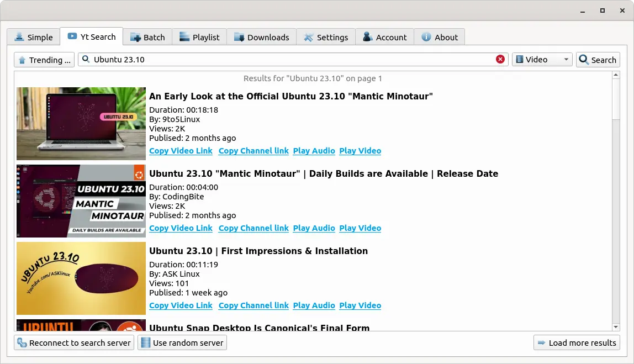Click the results scrollbar down arrow
This screenshot has height=364, width=634.
(x=616, y=327)
